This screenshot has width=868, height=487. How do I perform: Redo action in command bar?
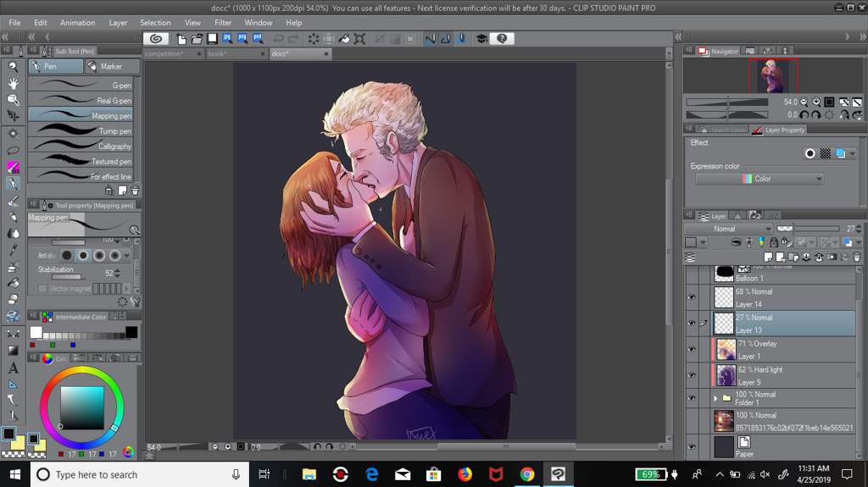coord(293,39)
